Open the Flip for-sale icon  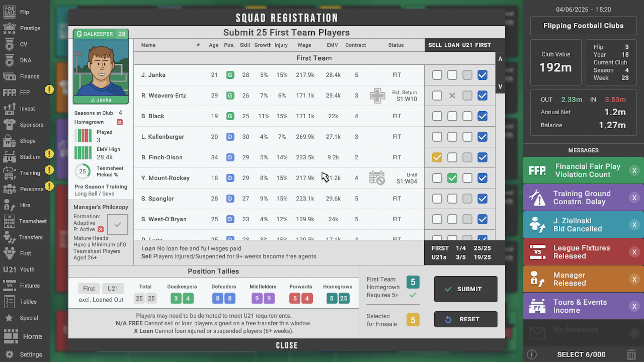pos(9,12)
